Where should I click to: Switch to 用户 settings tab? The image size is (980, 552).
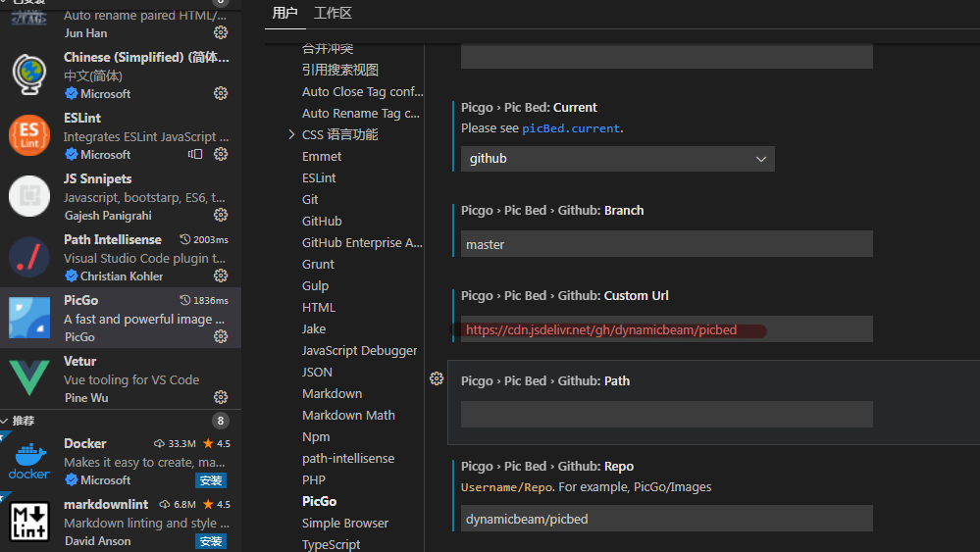[x=285, y=13]
